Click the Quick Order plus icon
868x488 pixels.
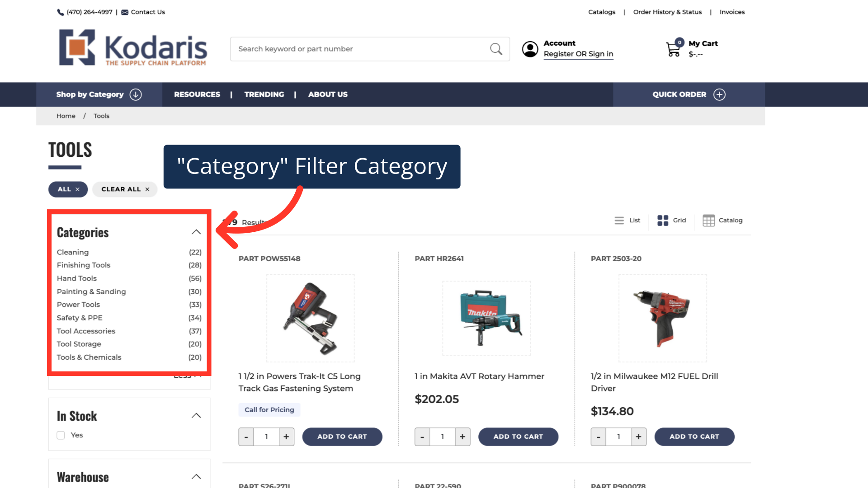coord(719,94)
